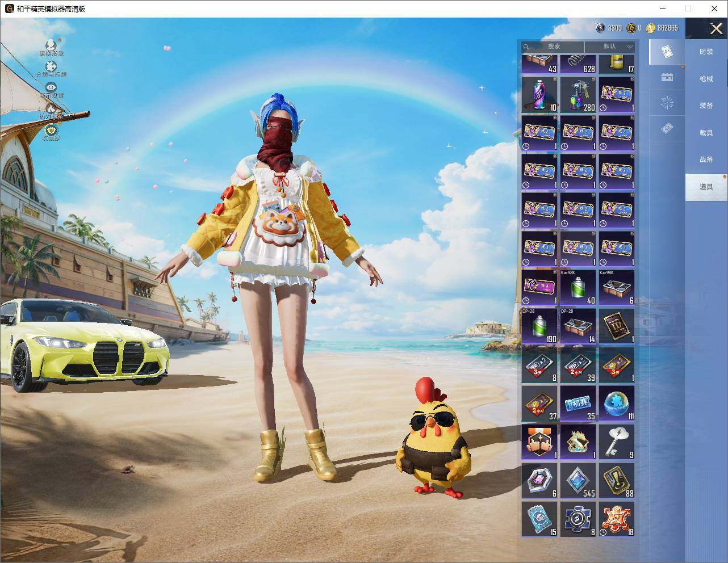Close the inventory with the X button

pyautogui.click(x=716, y=28)
